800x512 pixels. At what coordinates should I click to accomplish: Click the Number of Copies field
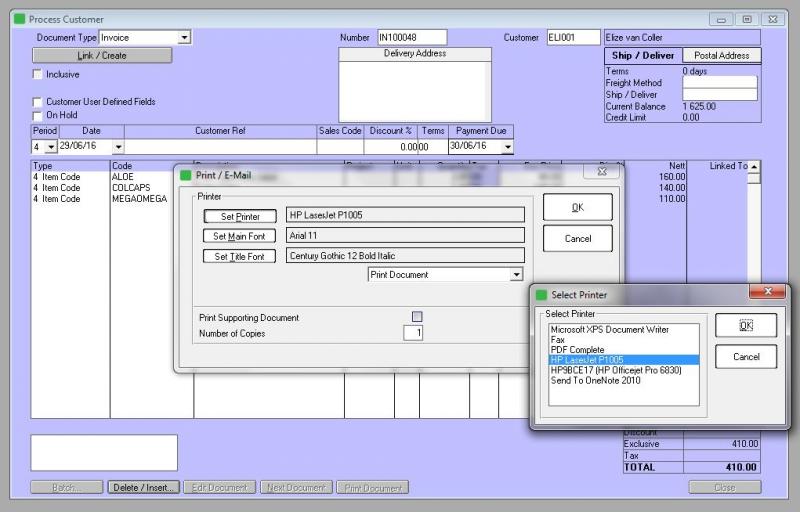[413, 333]
